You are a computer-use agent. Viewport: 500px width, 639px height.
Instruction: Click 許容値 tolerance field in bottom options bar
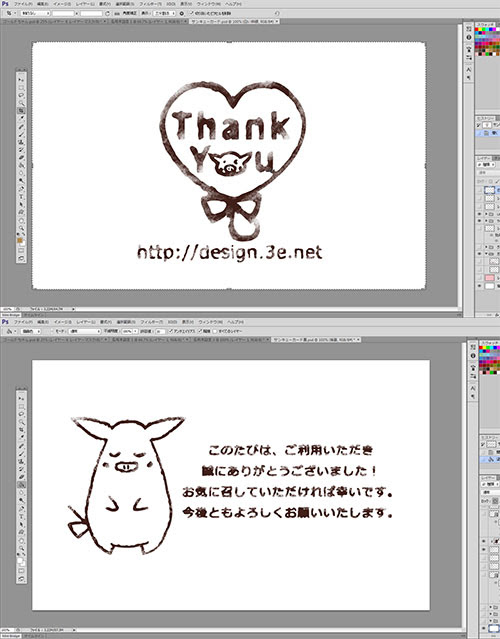tap(160, 331)
